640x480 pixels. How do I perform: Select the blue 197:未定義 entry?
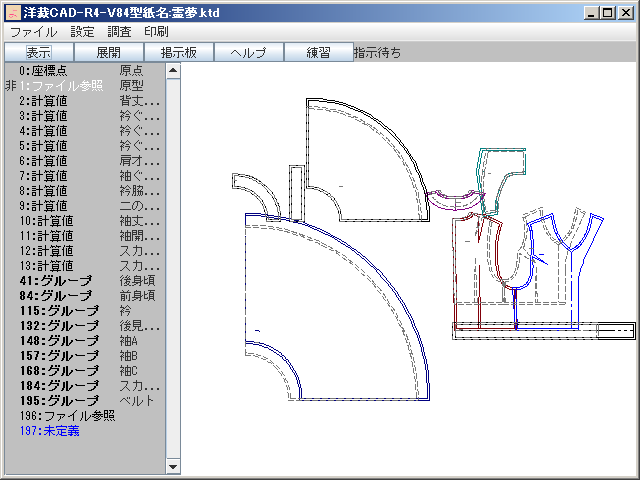click(49, 431)
